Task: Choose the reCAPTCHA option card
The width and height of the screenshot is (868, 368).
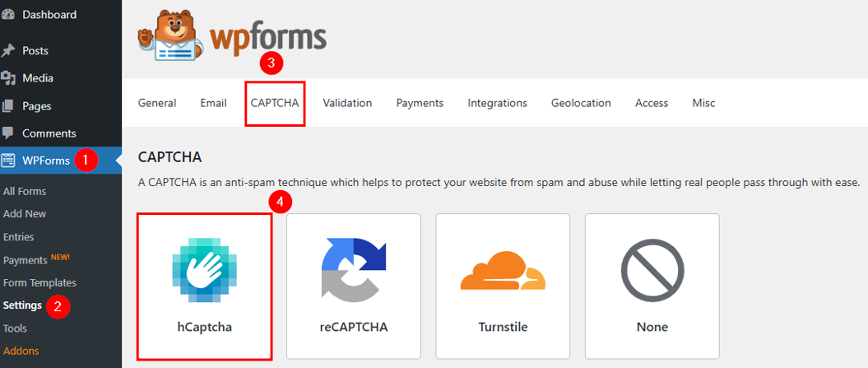Action: coord(354,286)
